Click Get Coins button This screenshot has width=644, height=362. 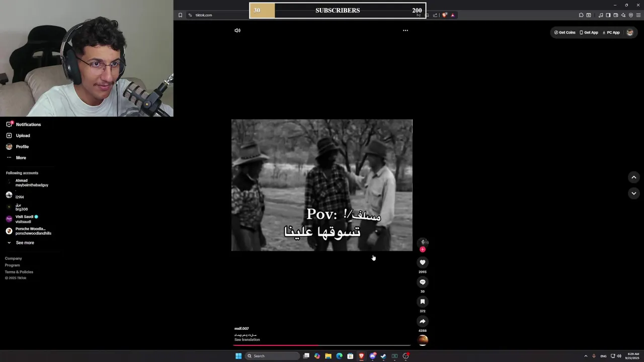coord(565,32)
